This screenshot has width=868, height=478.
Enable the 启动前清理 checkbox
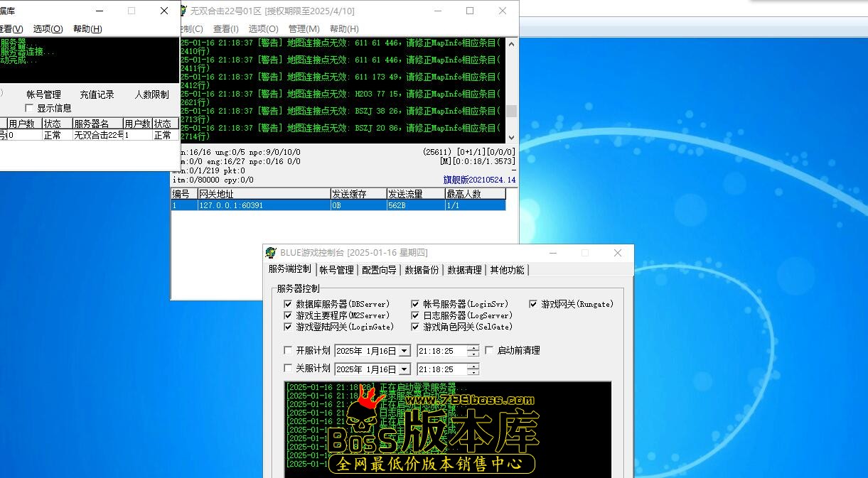pyautogui.click(x=489, y=350)
